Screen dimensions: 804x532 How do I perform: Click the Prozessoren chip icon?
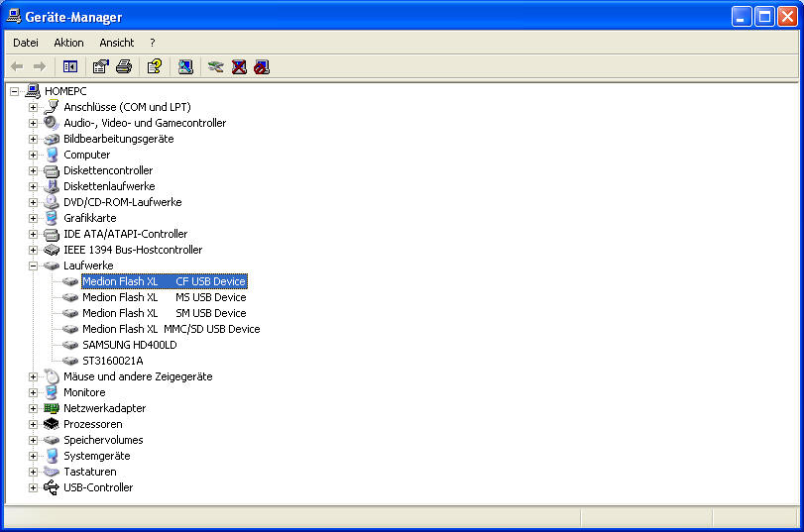(x=52, y=424)
